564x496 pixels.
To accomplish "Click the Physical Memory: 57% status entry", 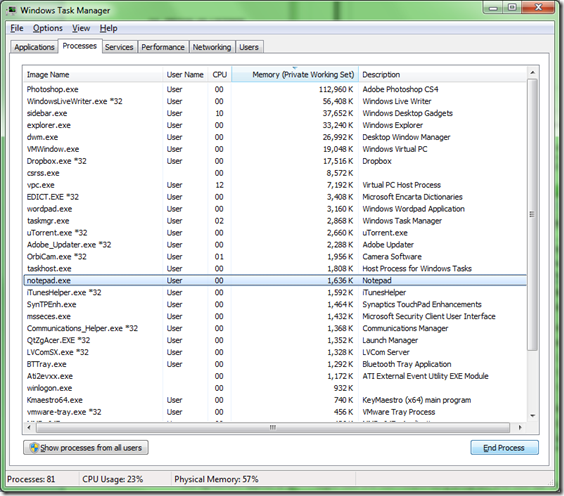I will click(x=216, y=479).
